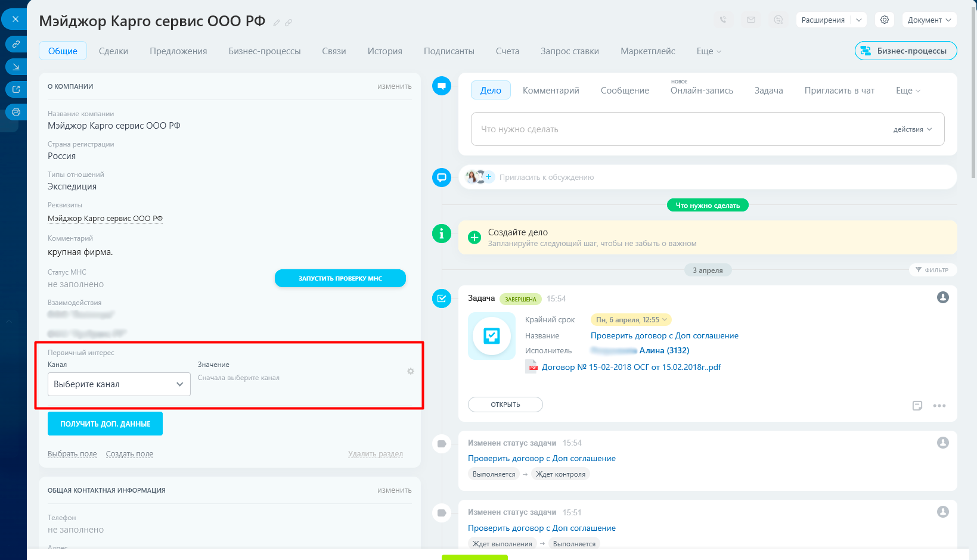This screenshot has height=560, width=977.
Task: Open task link Проверить договор с Доп соглашение
Action: 665,336
